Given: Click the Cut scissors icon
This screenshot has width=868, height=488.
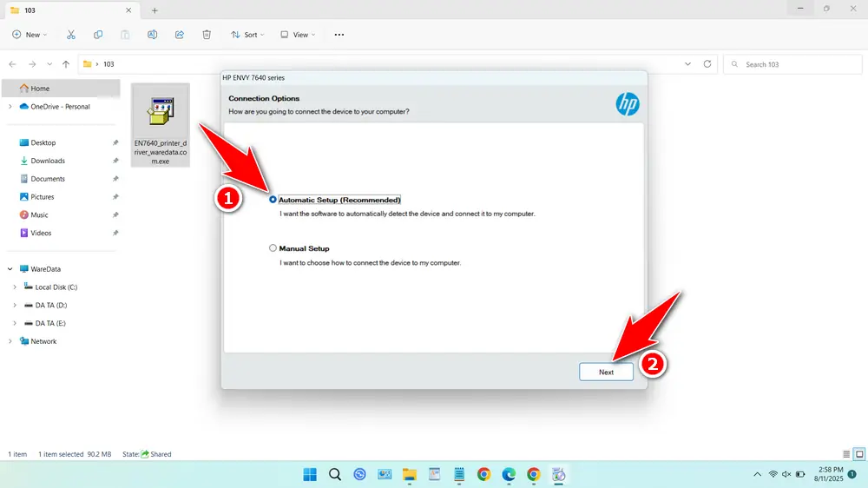Looking at the screenshot, I should (x=71, y=35).
